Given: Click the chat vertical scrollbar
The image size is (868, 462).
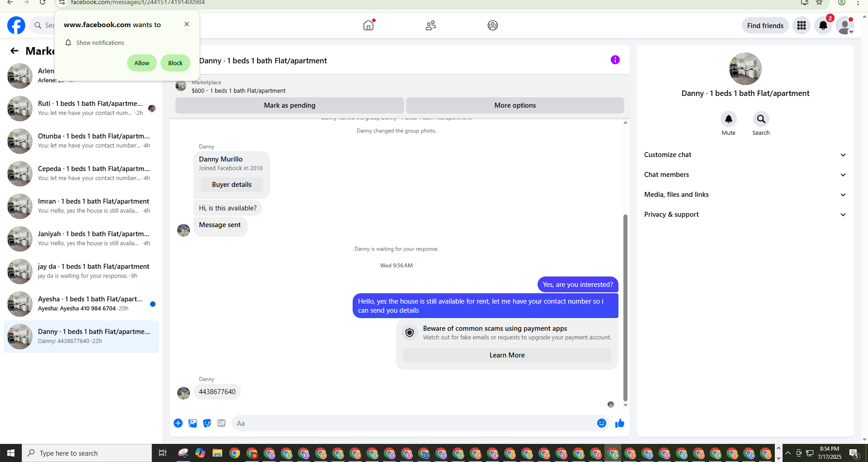Looking at the screenshot, I should [x=625, y=308].
